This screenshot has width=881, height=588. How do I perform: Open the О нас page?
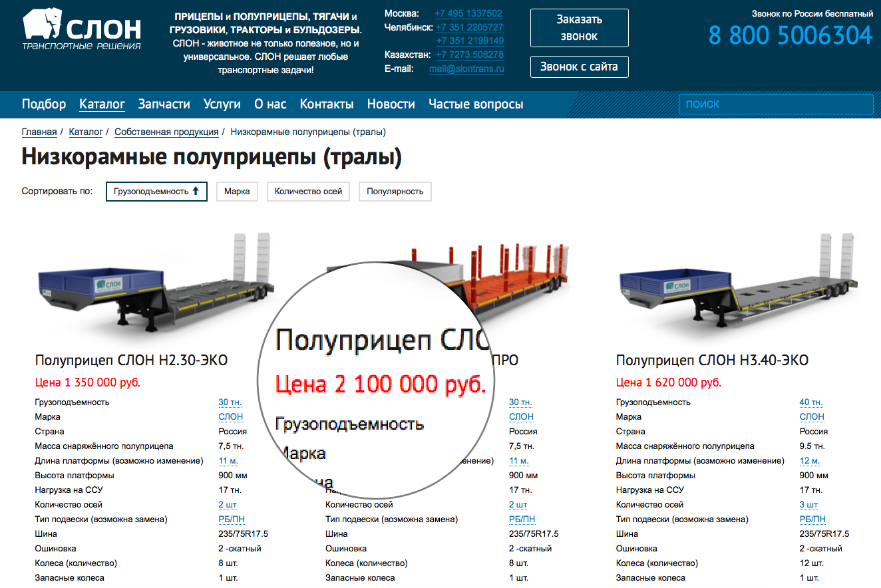tap(270, 104)
